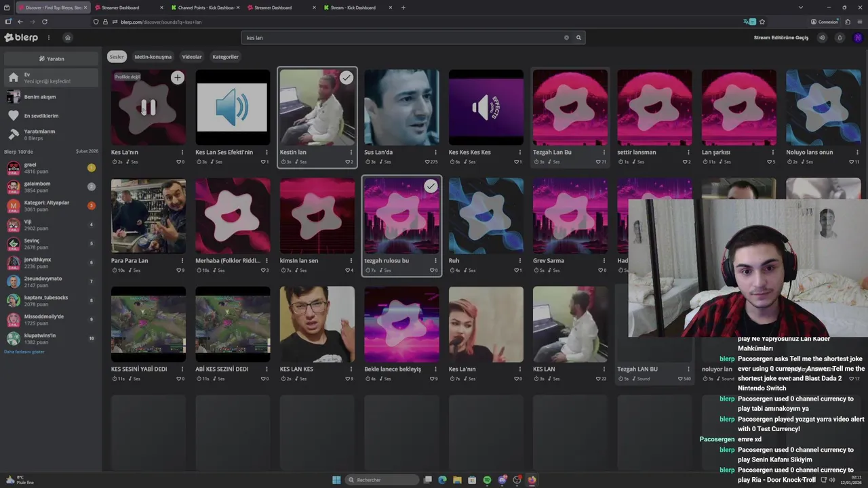
Task: Open options menu for Sus Lan'da
Action: pyautogui.click(x=435, y=152)
